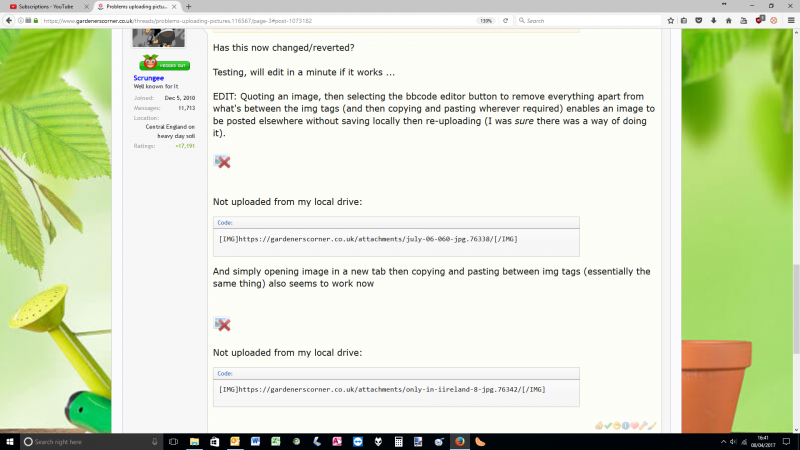Click the 130% zoom level indicator
Screen dimensions: 800x450
pyautogui.click(x=485, y=20)
